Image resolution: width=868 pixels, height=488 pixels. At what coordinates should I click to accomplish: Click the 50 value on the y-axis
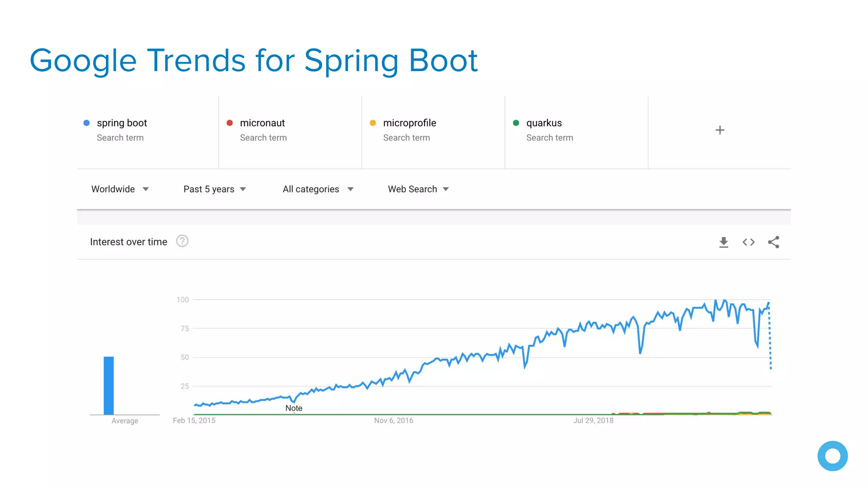[x=185, y=357]
